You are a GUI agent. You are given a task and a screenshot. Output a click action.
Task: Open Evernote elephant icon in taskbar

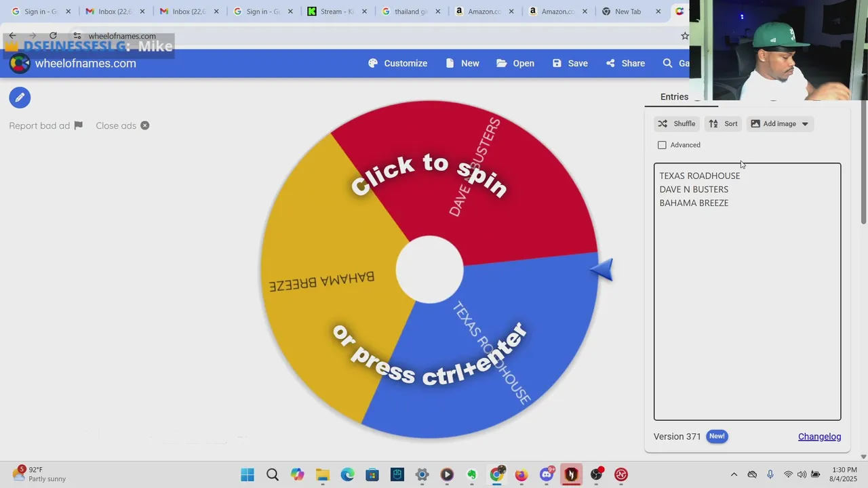(472, 474)
